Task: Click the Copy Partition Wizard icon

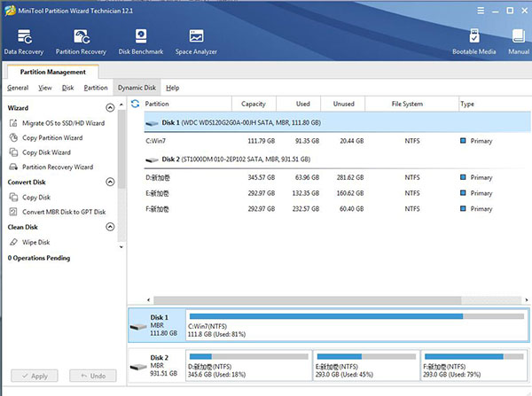Action: coord(13,137)
